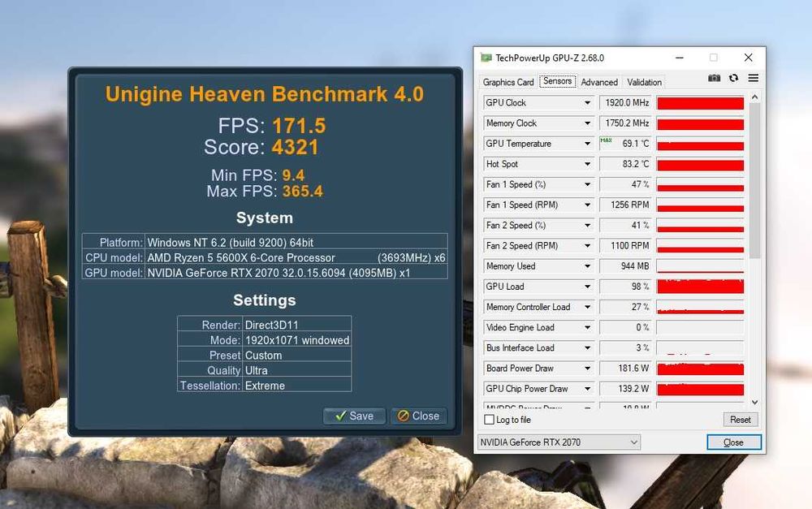The image size is (812, 509).
Task: Open the Bus Interface Load dropdown
Action: pyautogui.click(x=587, y=348)
